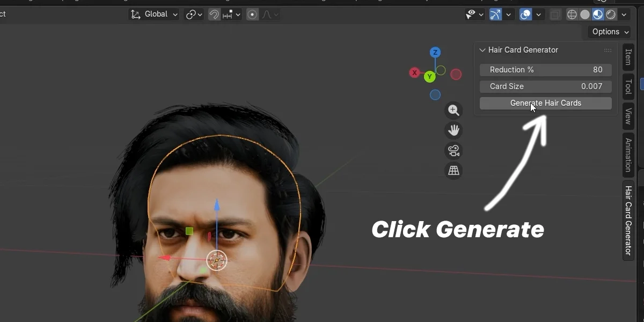Click the zoom magnifier in viewport gizmo
The height and width of the screenshot is (322, 644).
[453, 110]
